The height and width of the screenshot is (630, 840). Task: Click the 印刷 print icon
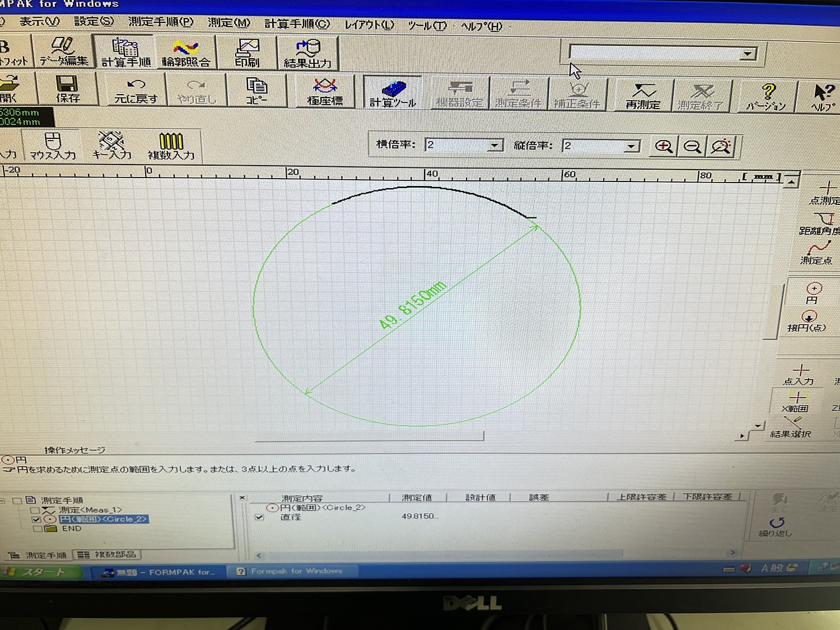[x=247, y=53]
